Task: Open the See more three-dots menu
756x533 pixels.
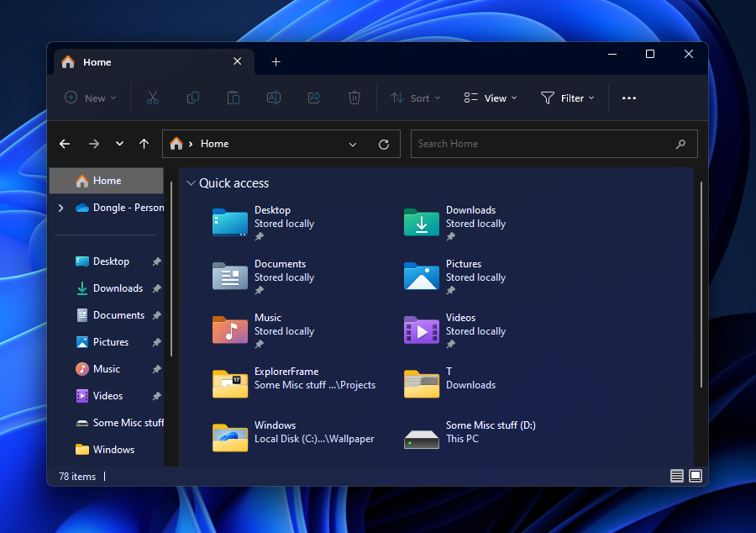Action: point(628,98)
